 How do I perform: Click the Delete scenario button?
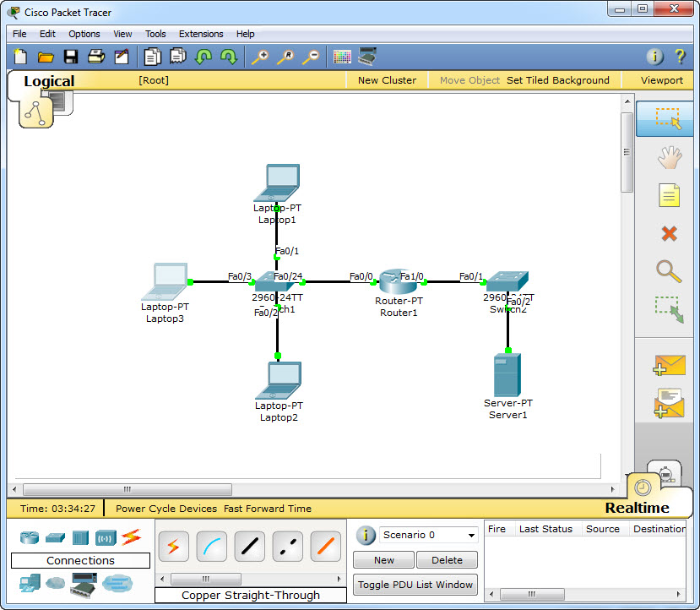click(447, 560)
